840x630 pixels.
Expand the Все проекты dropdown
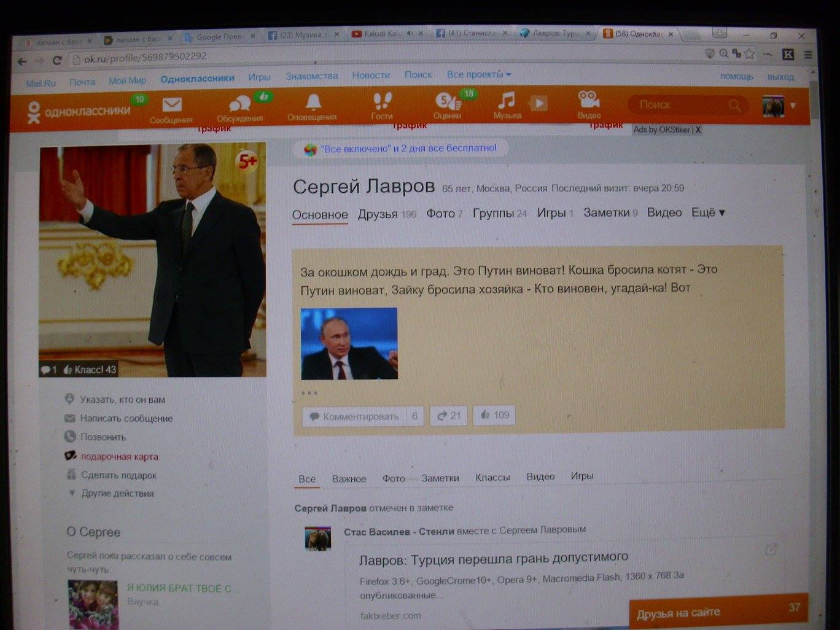[479, 74]
